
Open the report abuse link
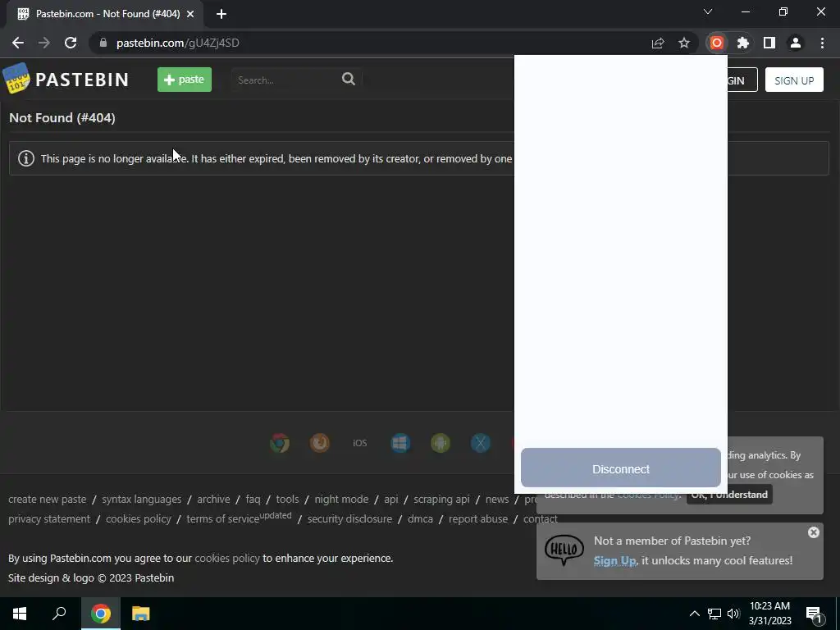[x=478, y=519]
